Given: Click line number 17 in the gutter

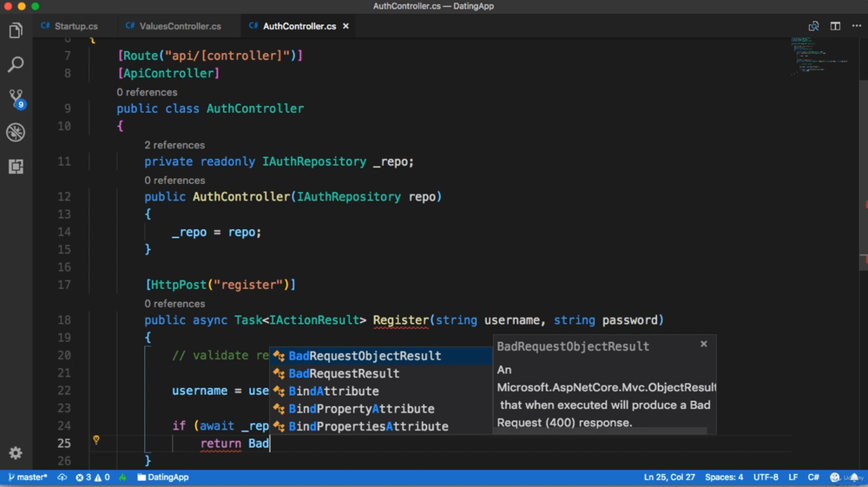Looking at the screenshot, I should click(x=64, y=285).
